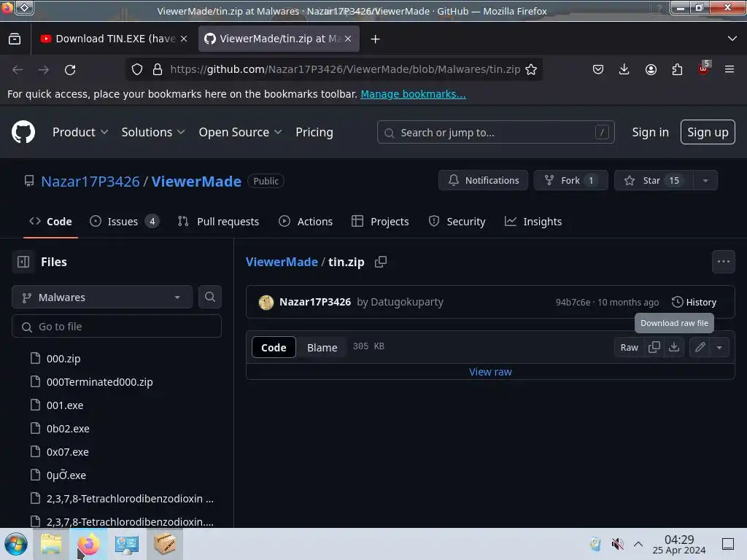Click the Notifications button
The height and width of the screenshot is (560, 747).
483,181
